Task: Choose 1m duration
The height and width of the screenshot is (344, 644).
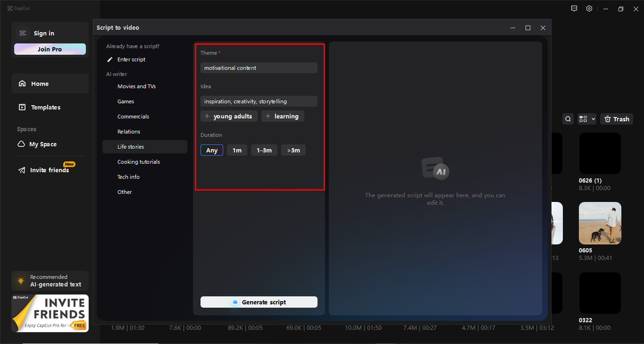Action: coord(237,150)
